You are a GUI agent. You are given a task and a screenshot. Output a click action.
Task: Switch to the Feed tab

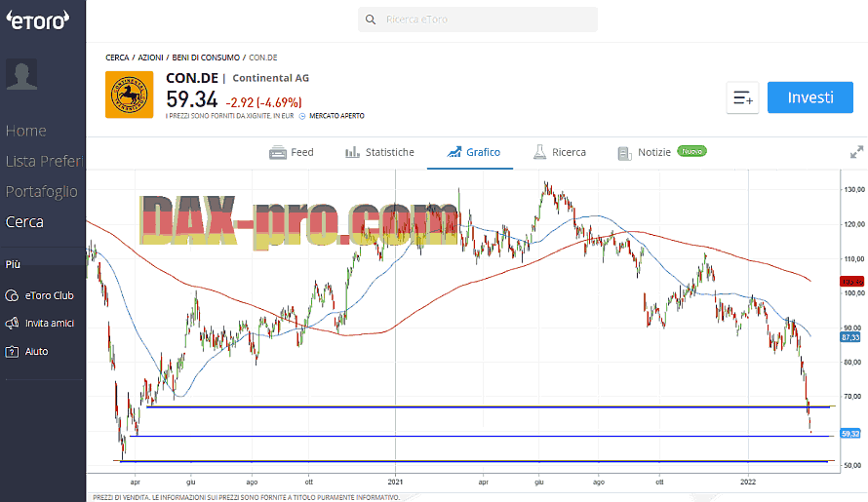click(x=292, y=152)
